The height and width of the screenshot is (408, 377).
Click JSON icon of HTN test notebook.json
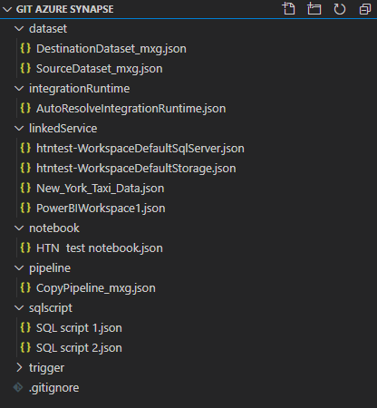(x=26, y=248)
